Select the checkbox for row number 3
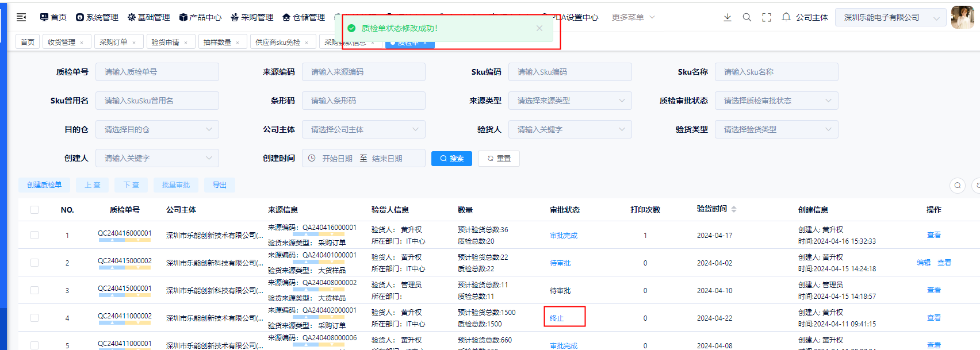The image size is (980, 350). coord(35,290)
